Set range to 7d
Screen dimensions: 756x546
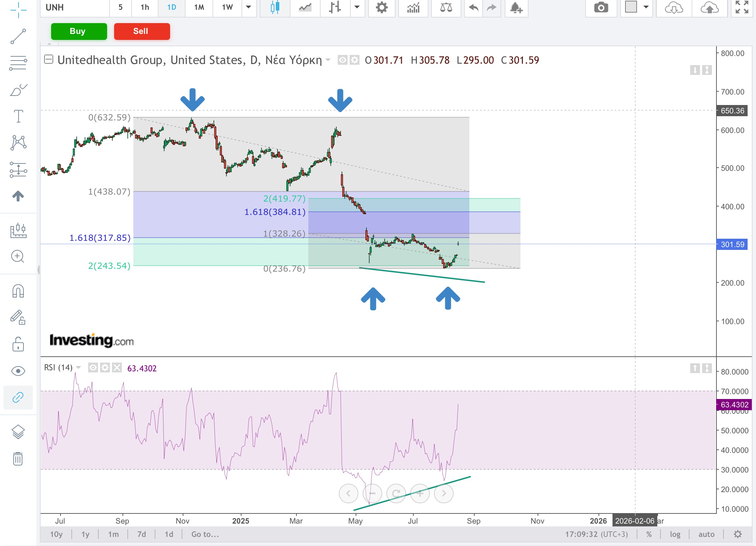tap(142, 534)
